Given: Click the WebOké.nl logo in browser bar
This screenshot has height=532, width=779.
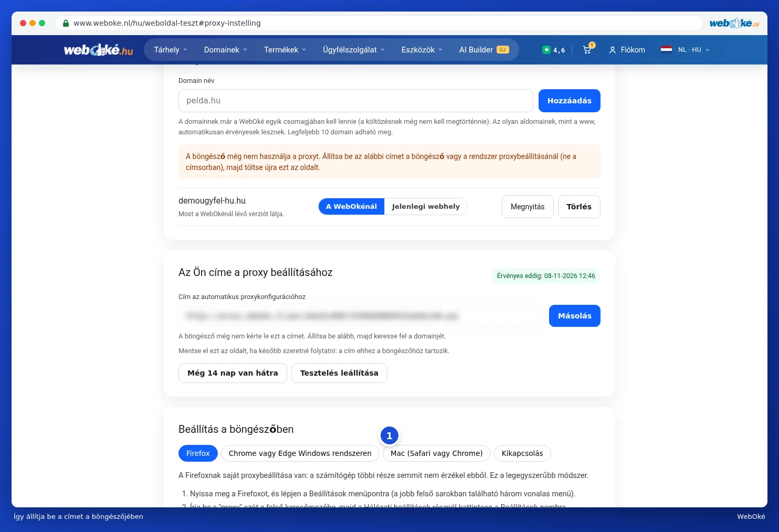Looking at the screenshot, I should (734, 23).
